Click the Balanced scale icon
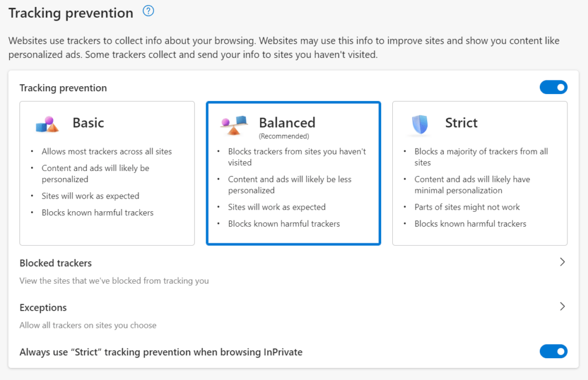Screen dimensions: 588x380 point(234,125)
